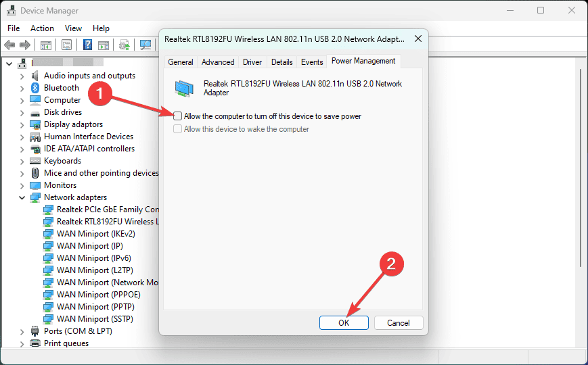Click the Update driver toolbar icon
The height and width of the screenshot is (365, 588).
[x=124, y=45]
